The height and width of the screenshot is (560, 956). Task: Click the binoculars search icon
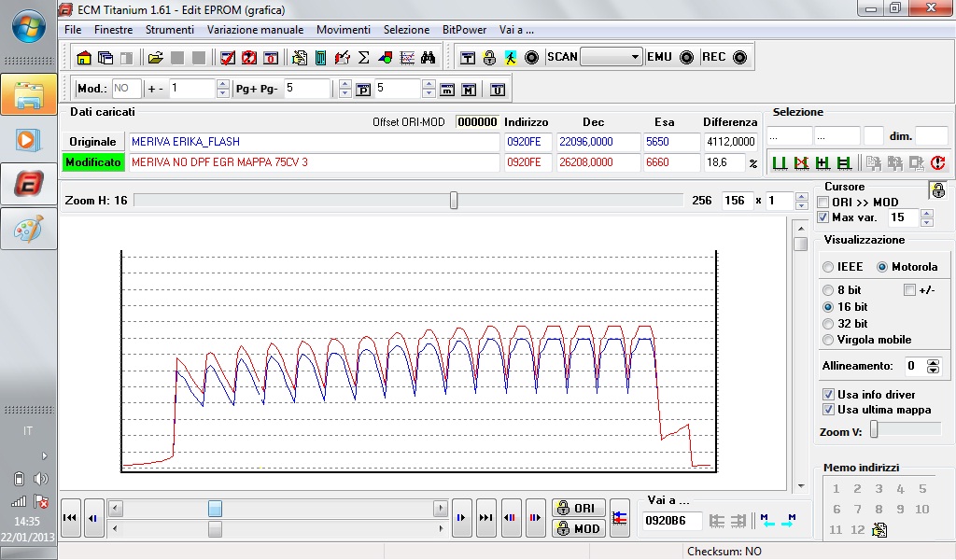[428, 58]
